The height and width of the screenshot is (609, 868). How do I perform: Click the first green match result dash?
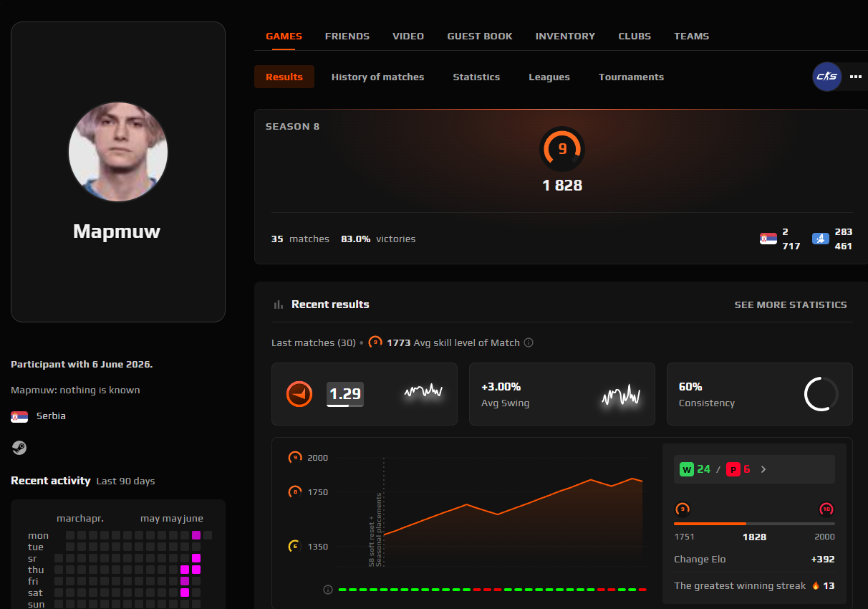(342, 590)
